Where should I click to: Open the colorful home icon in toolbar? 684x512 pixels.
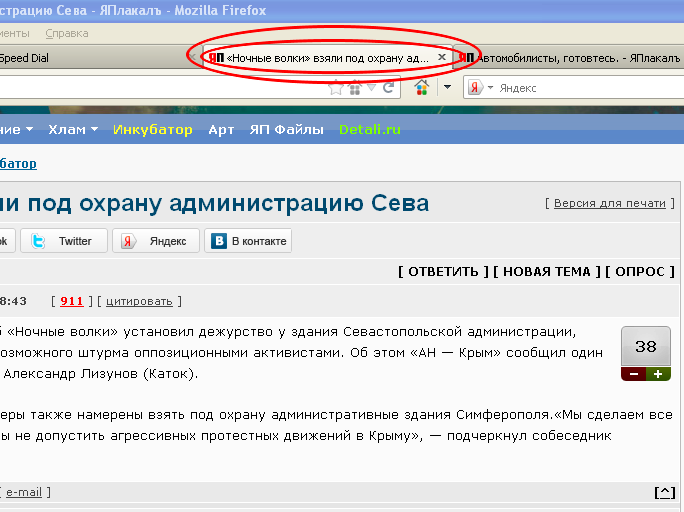click(421, 88)
